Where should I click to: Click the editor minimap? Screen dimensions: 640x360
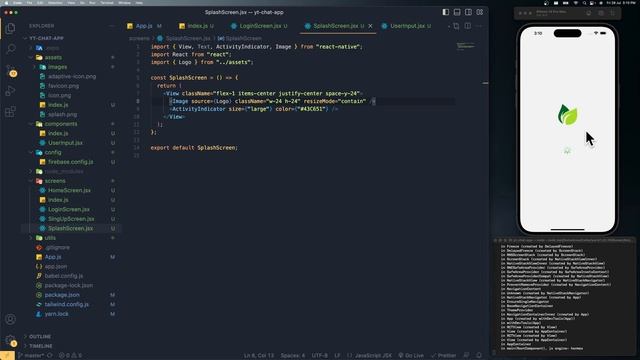466,47
